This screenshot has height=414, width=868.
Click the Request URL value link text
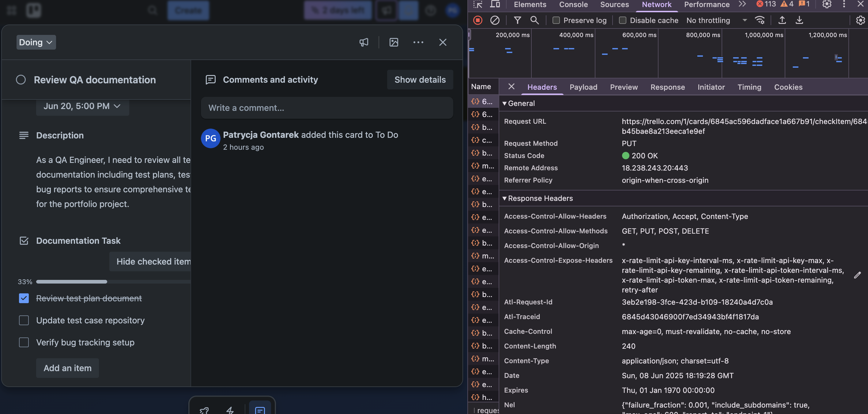[x=744, y=126]
